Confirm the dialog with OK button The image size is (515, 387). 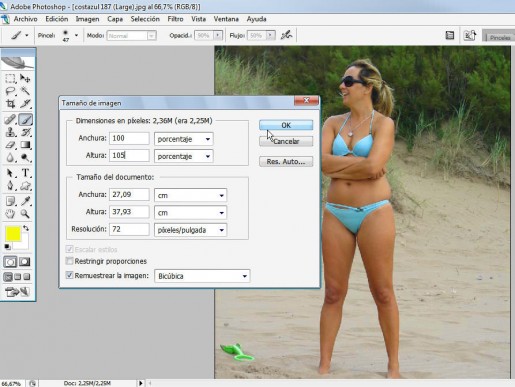point(286,125)
